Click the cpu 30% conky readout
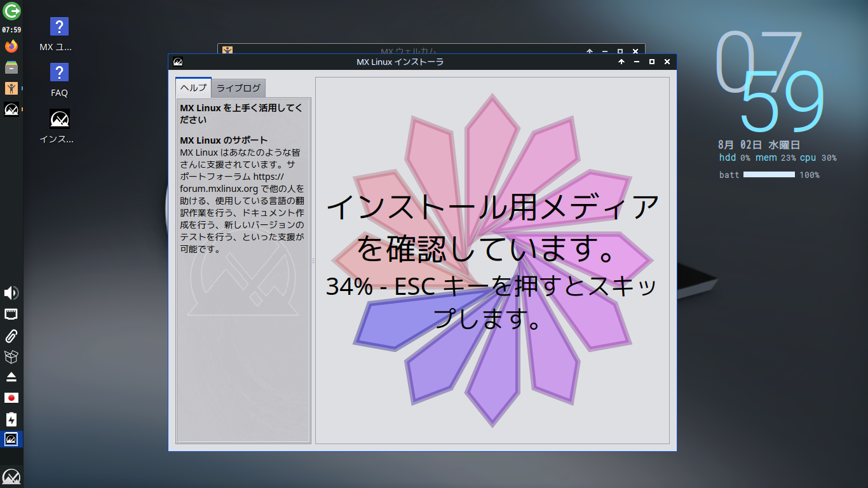 tap(818, 158)
